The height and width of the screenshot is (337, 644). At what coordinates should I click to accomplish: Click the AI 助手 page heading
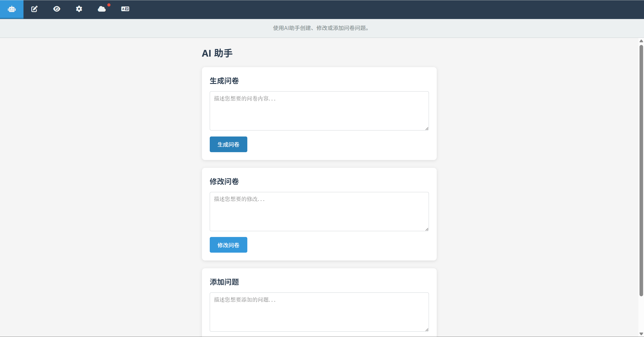217,53
